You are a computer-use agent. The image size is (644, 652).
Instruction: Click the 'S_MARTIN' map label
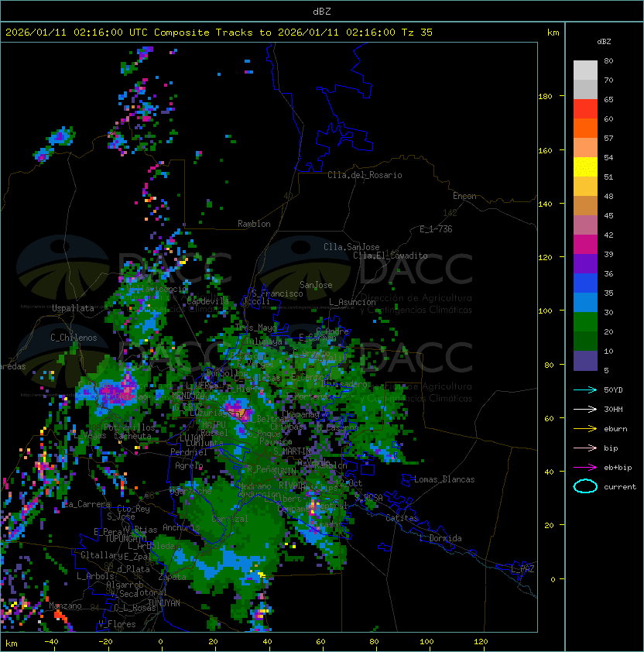(x=293, y=451)
